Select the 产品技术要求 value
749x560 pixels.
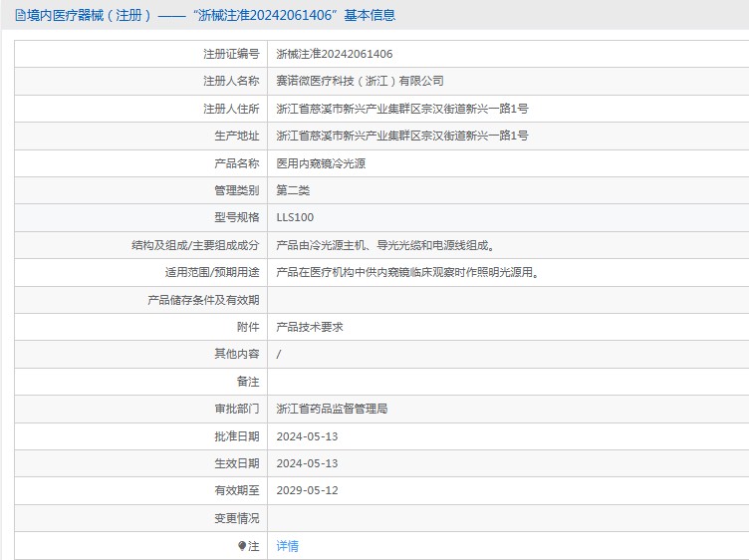pyautogui.click(x=310, y=327)
